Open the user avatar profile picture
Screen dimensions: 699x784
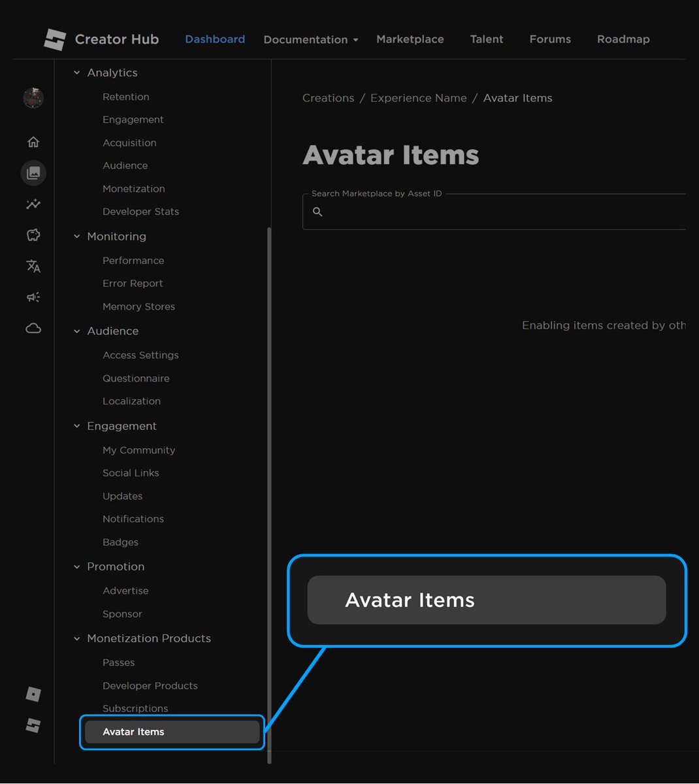tap(33, 98)
